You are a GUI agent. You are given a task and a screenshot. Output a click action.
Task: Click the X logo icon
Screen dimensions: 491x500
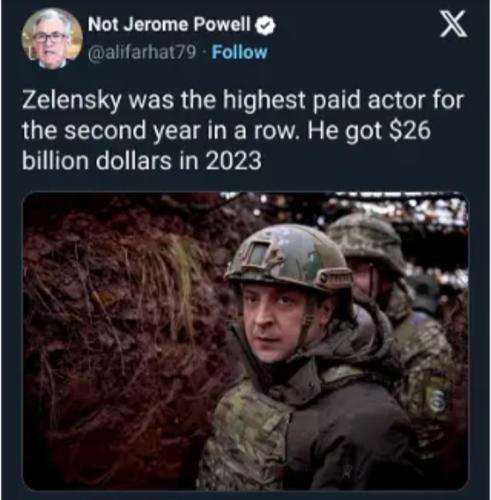[x=453, y=23]
